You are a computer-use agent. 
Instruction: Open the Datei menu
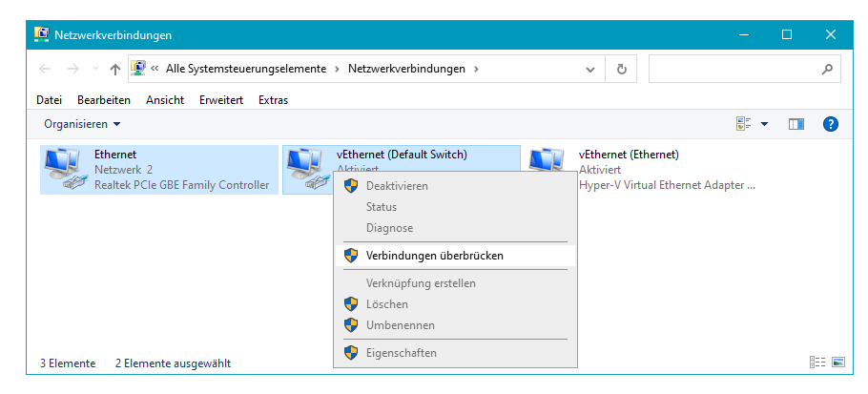tap(49, 100)
